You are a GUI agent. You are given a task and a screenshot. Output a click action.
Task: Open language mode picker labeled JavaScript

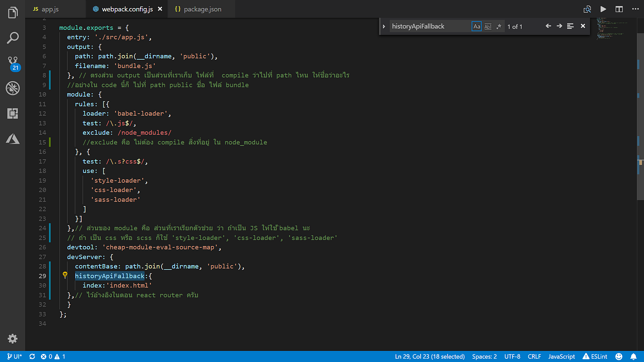pyautogui.click(x=561, y=356)
